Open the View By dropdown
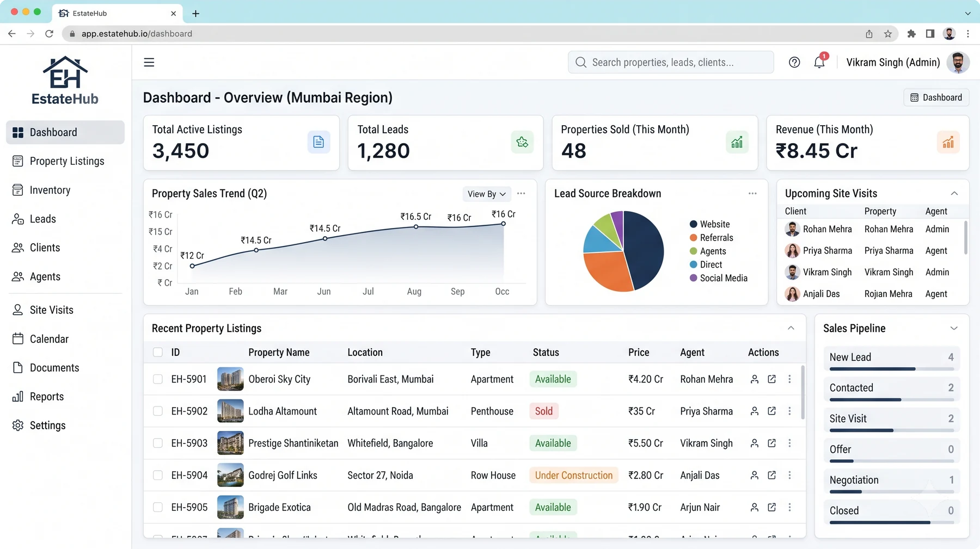Viewport: 980px width, 549px height. click(486, 194)
